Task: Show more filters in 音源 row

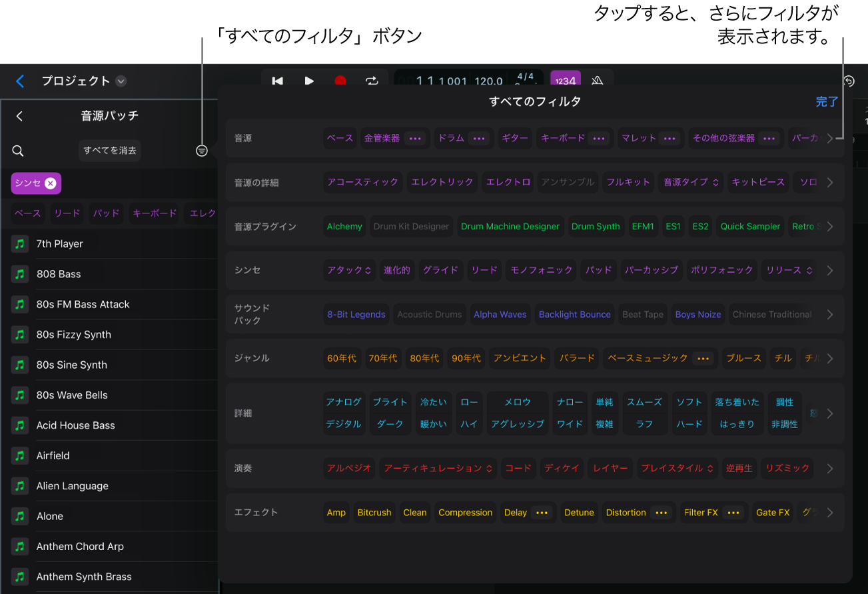Action: pyautogui.click(x=830, y=138)
